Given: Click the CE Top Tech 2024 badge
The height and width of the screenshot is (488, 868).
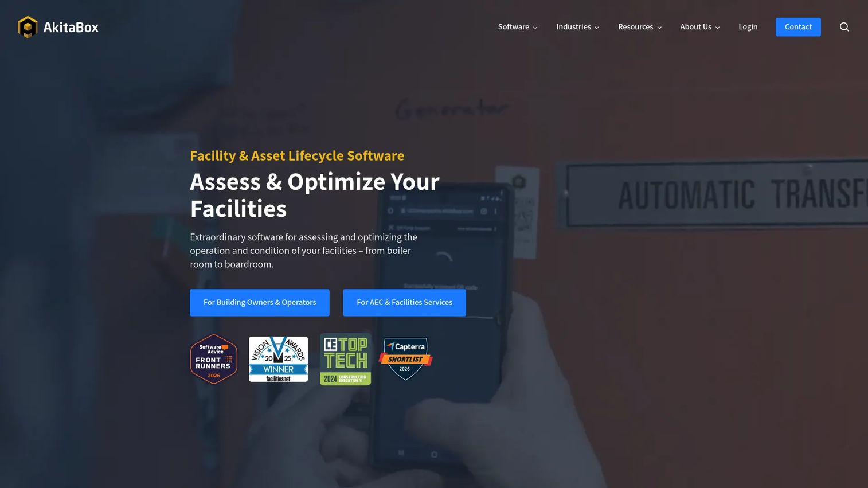Looking at the screenshot, I should pyautogui.click(x=345, y=359).
